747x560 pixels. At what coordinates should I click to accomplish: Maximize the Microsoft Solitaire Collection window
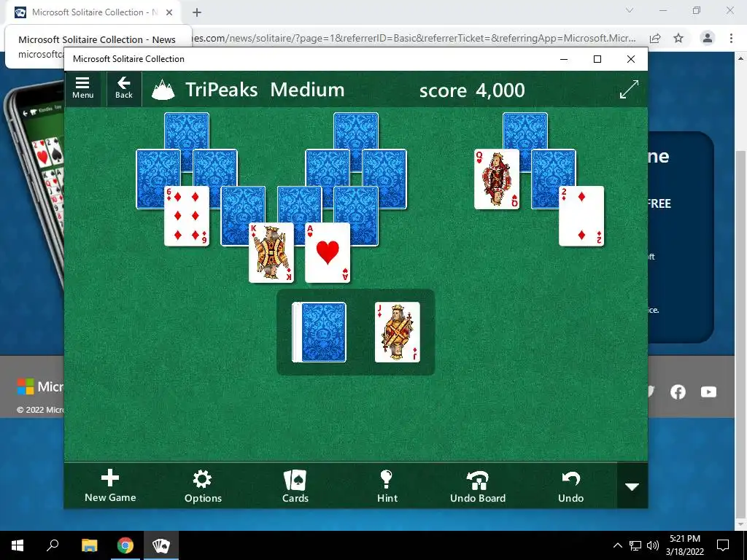tap(597, 59)
